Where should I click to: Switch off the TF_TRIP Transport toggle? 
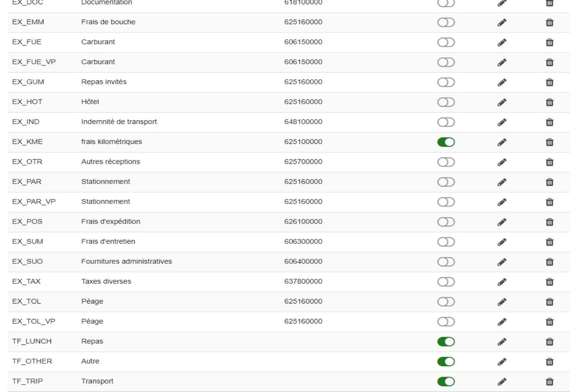pos(446,381)
